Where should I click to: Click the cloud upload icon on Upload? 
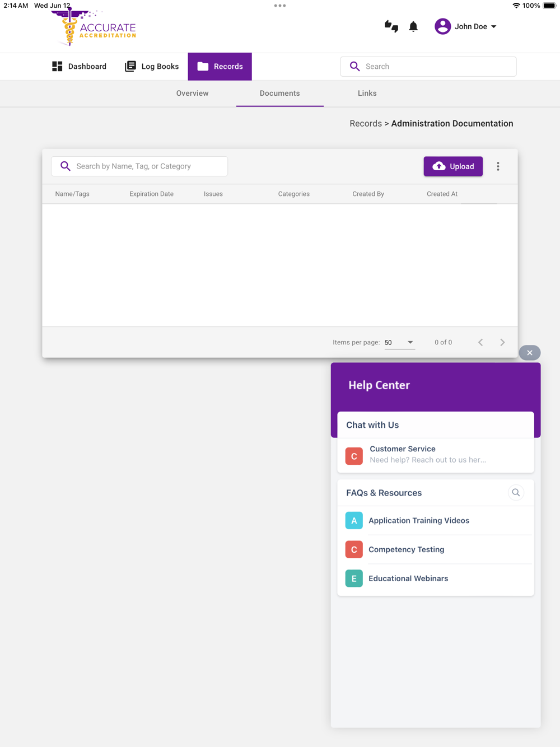coord(439,166)
